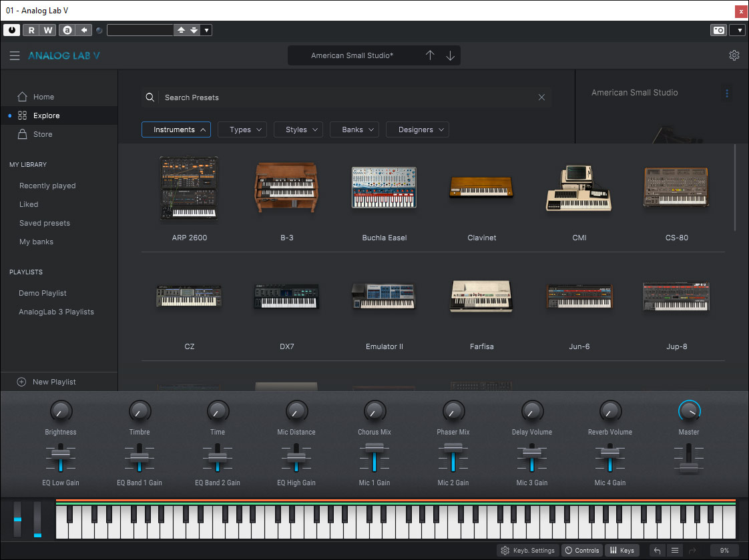Click the plugin snapshot camera icon
Viewport: 749px width, 560px height.
click(718, 30)
